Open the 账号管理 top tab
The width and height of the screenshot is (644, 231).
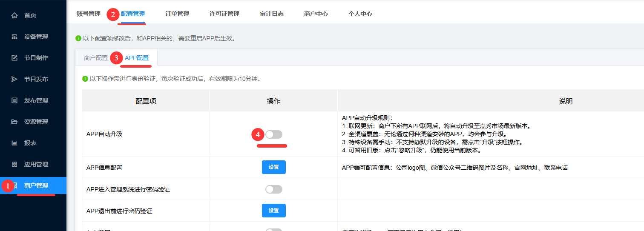[x=89, y=14]
